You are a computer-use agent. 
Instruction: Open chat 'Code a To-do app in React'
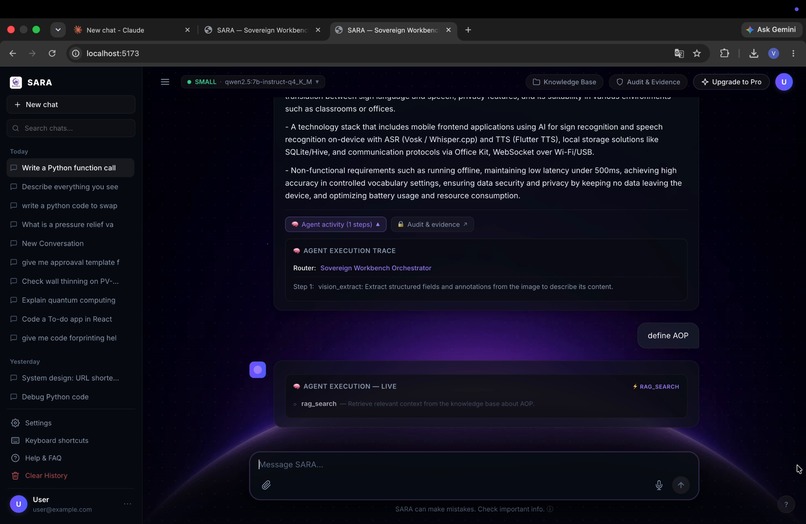[x=70, y=319]
